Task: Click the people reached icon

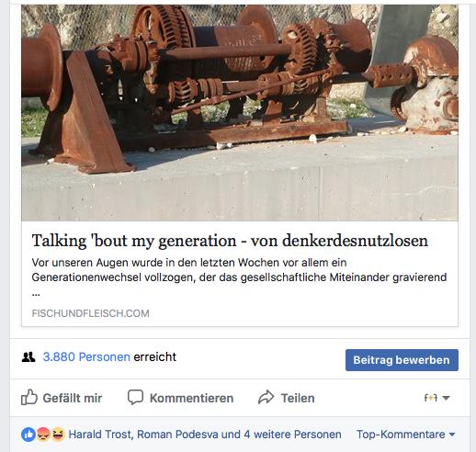Action: click(28, 357)
